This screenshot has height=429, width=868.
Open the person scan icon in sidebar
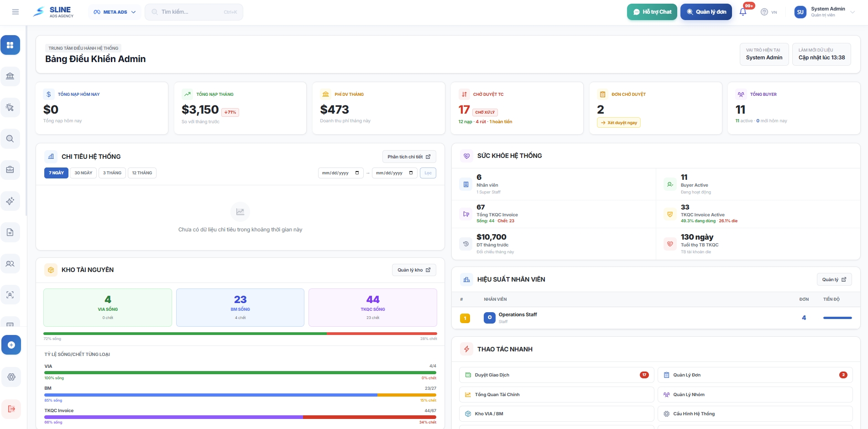tap(10, 295)
